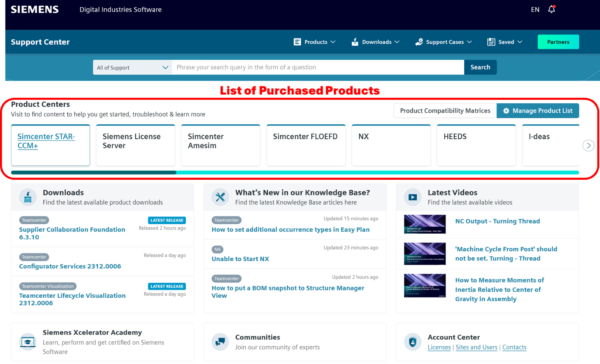Play NC Output Turning Thread video thumbnail
The height and width of the screenshot is (364, 600).
425,224
